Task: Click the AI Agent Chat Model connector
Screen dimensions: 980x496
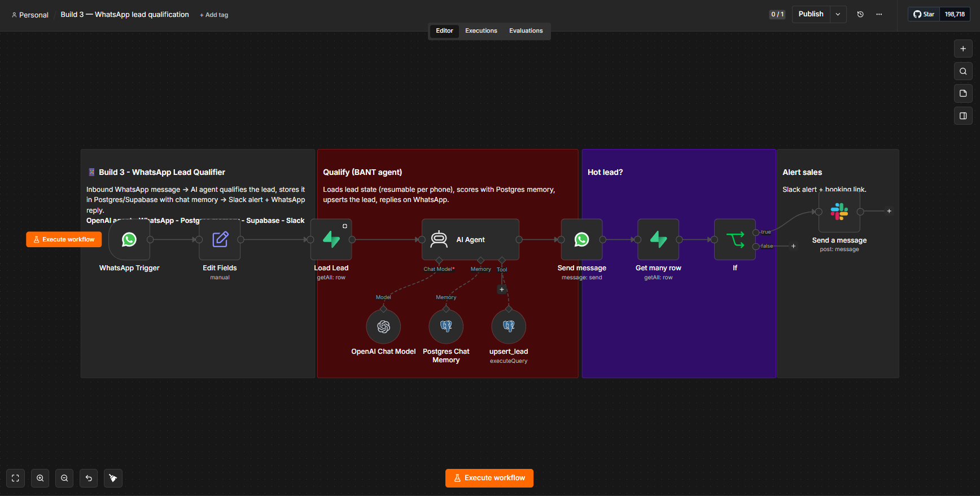Action: coord(439,260)
